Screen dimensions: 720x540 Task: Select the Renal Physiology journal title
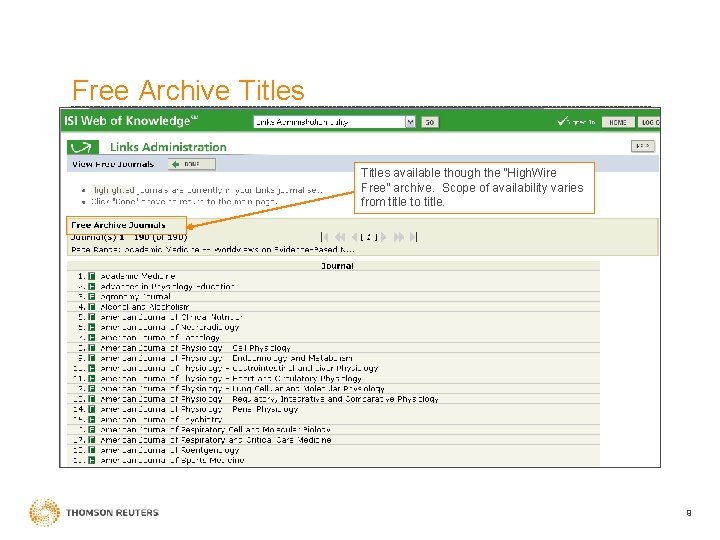coord(199,409)
